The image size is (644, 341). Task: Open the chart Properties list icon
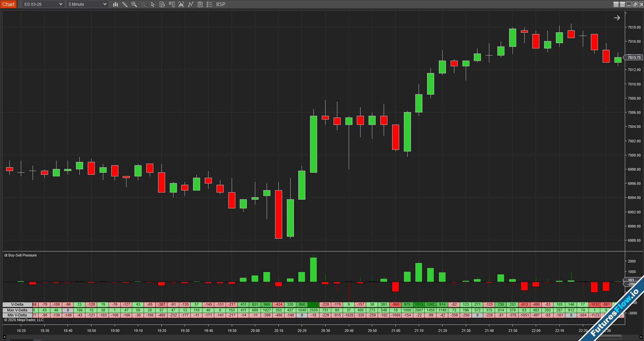pyautogui.click(x=210, y=4)
